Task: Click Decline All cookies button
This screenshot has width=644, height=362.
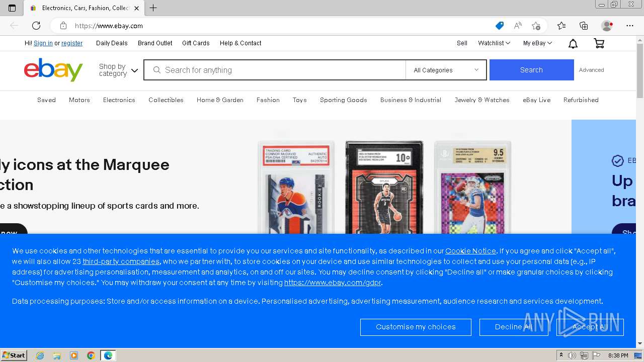Action: pyautogui.click(x=514, y=327)
